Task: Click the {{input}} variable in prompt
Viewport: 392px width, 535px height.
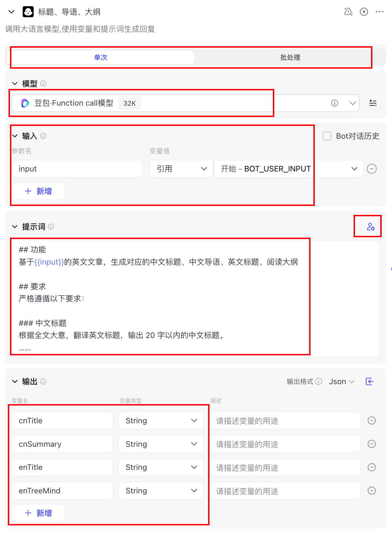Action: pyautogui.click(x=49, y=262)
